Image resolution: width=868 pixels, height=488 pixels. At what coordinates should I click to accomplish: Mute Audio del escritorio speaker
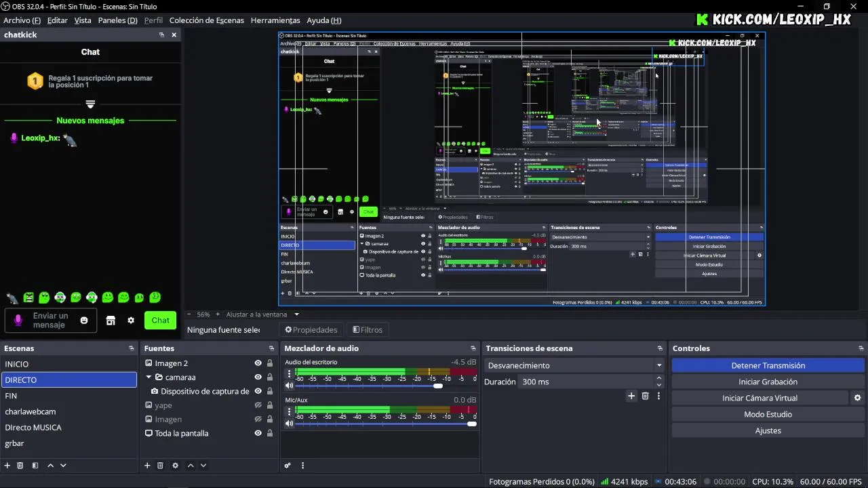(x=290, y=385)
